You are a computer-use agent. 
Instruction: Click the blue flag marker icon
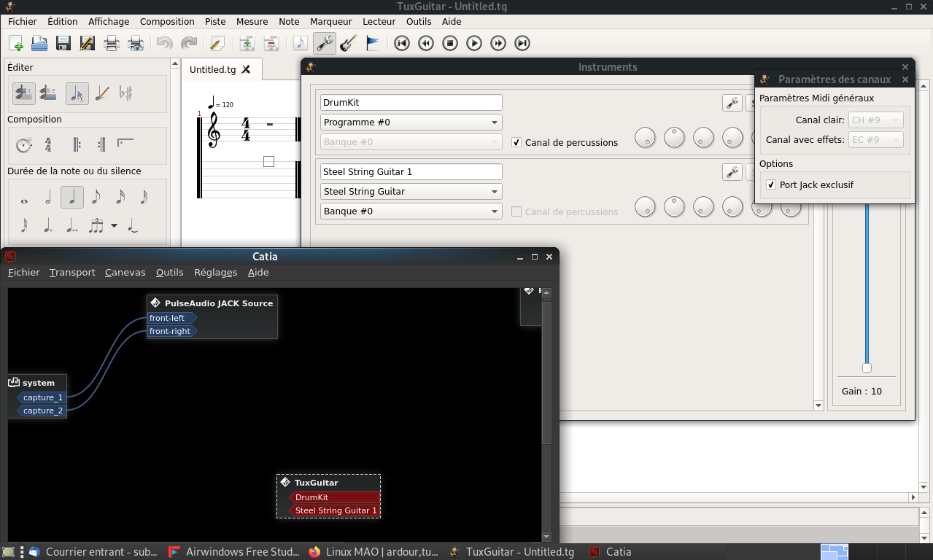pos(372,43)
